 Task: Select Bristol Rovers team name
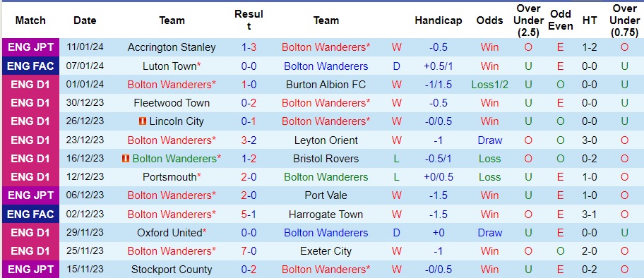click(326, 159)
